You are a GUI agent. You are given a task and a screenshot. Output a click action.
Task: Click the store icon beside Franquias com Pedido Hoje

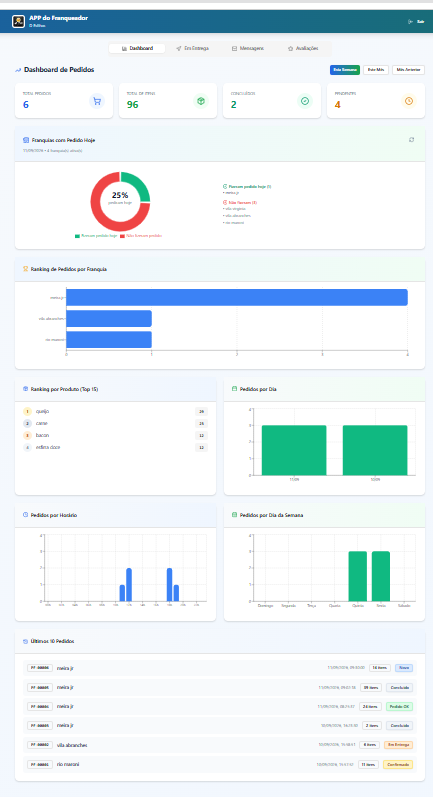coord(26,140)
